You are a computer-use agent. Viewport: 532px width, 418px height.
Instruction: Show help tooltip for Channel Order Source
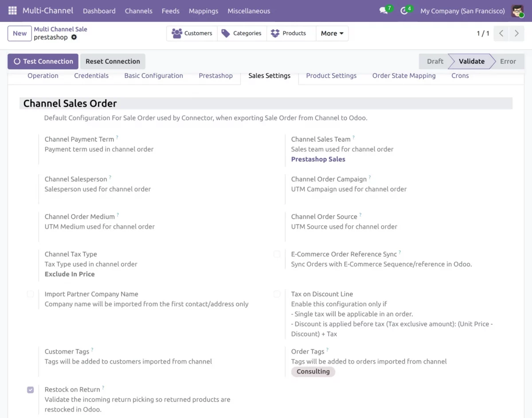[x=360, y=215]
